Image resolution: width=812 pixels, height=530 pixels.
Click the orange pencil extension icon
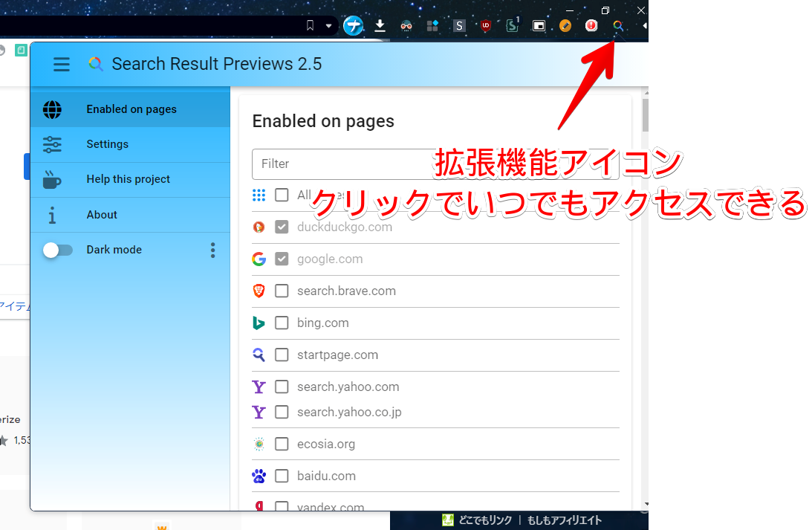click(565, 25)
